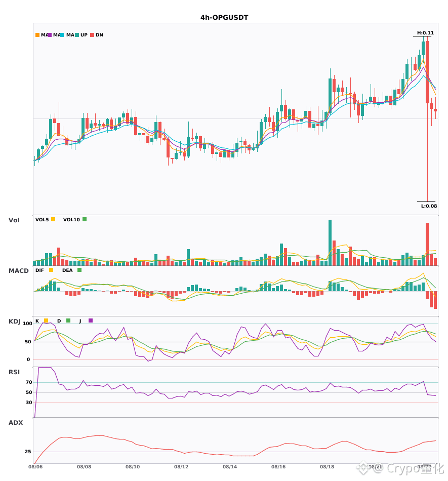Click the Vol panel label
The height and width of the screenshot is (481, 448).
coord(14,220)
